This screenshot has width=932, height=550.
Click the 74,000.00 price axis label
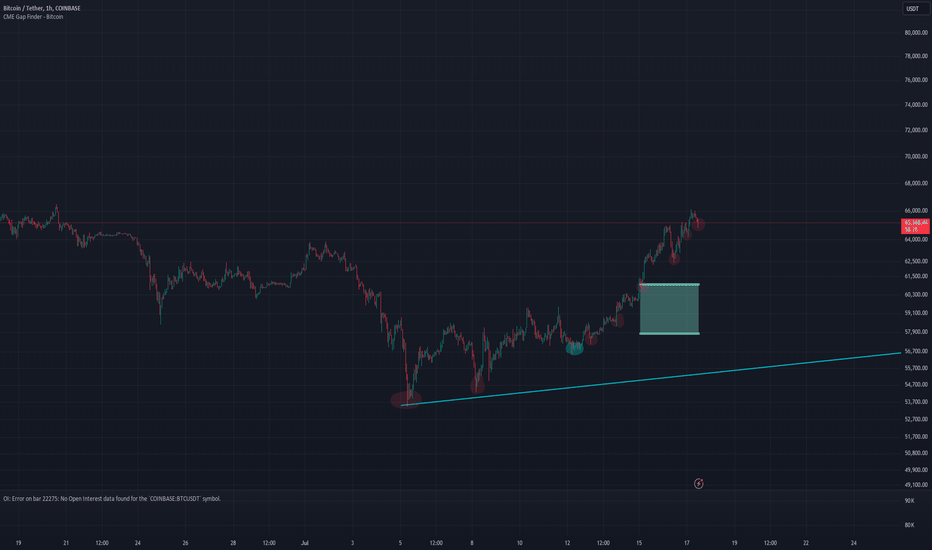[916, 105]
